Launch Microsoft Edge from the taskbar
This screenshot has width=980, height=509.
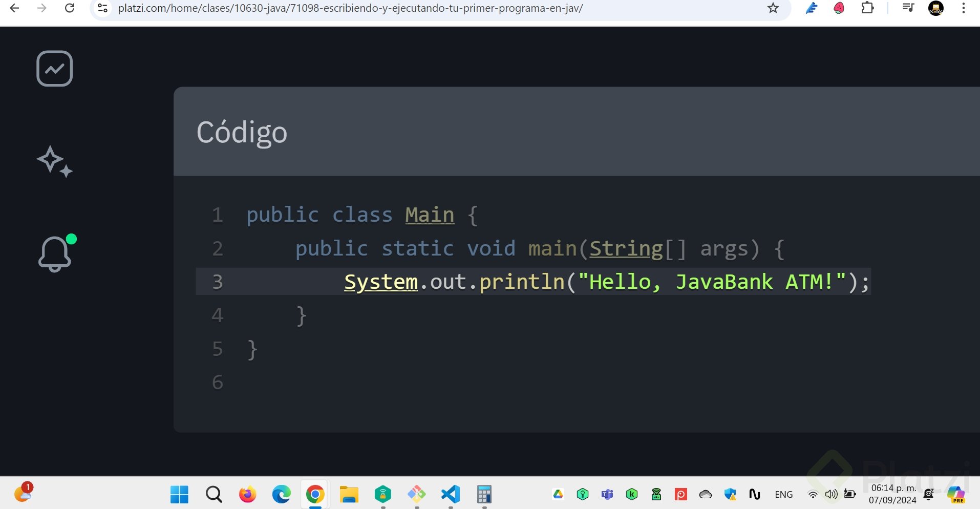[x=281, y=494]
